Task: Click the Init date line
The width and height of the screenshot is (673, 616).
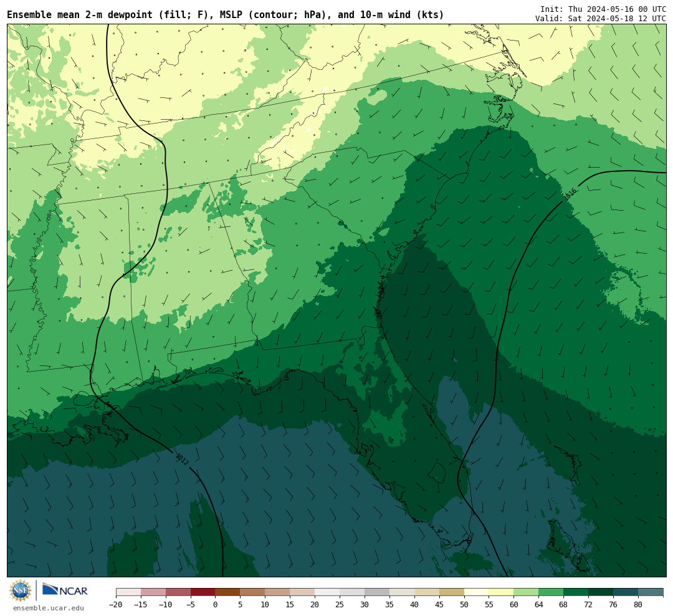Action: coord(603,9)
